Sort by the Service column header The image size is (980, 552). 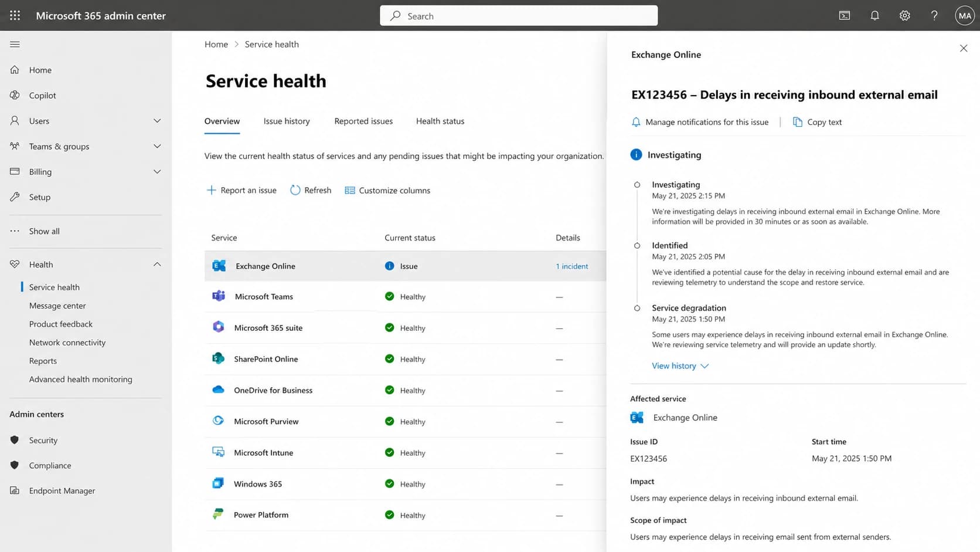pyautogui.click(x=224, y=238)
